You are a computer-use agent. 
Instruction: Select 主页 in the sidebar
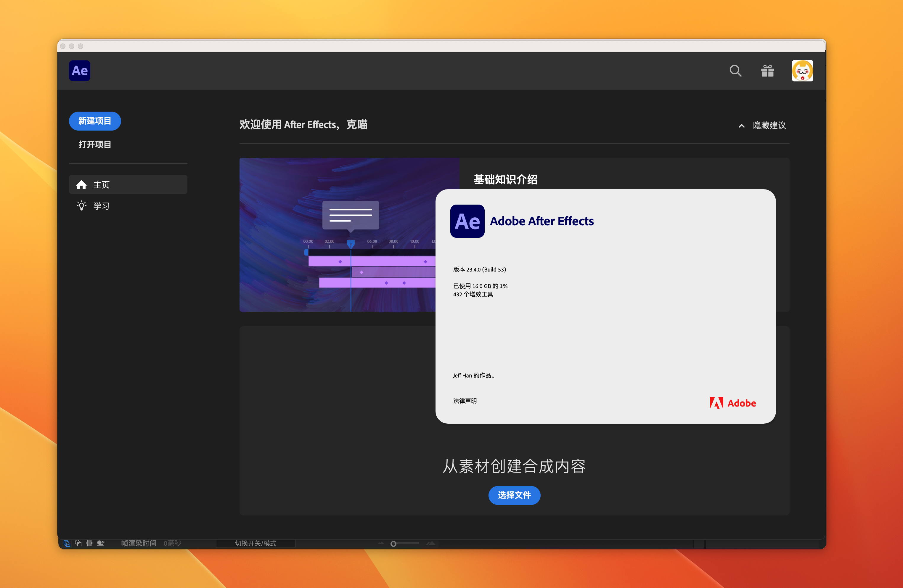128,185
